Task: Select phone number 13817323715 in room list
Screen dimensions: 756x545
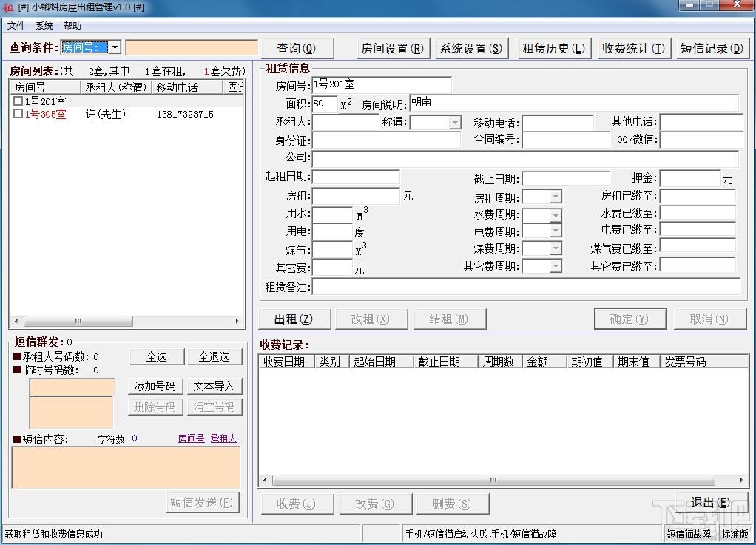Action: click(185, 114)
